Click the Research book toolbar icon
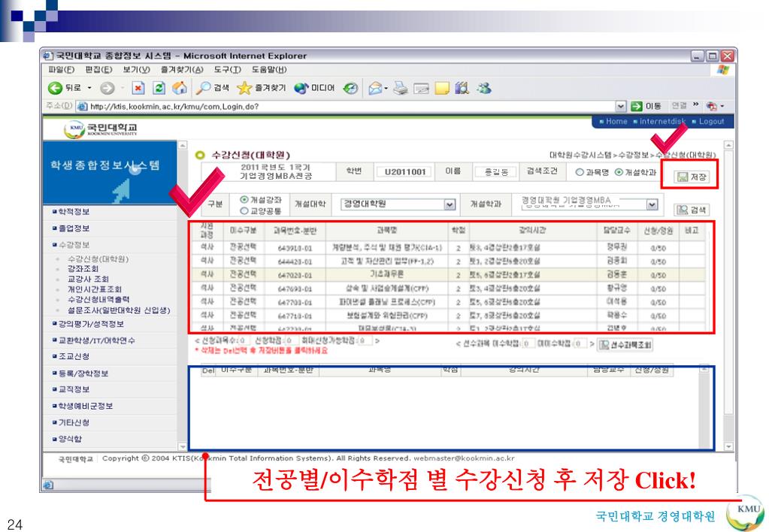 (462, 88)
